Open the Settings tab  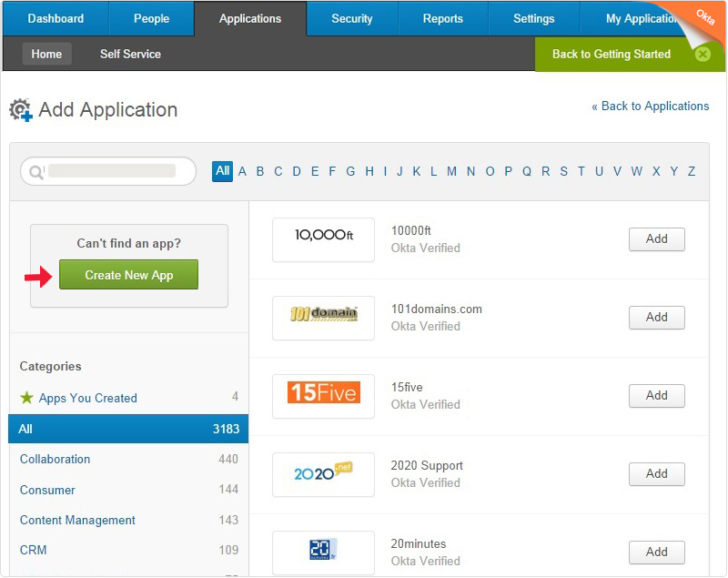534,18
